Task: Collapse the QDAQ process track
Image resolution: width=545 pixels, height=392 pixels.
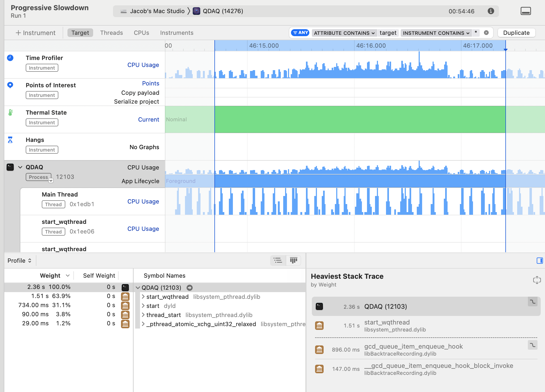Action: [x=20, y=167]
